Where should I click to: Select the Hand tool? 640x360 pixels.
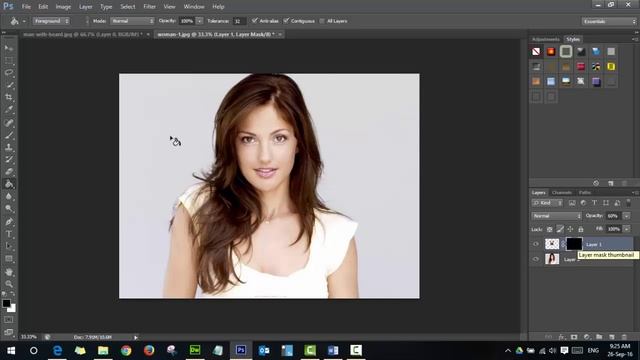(9, 272)
